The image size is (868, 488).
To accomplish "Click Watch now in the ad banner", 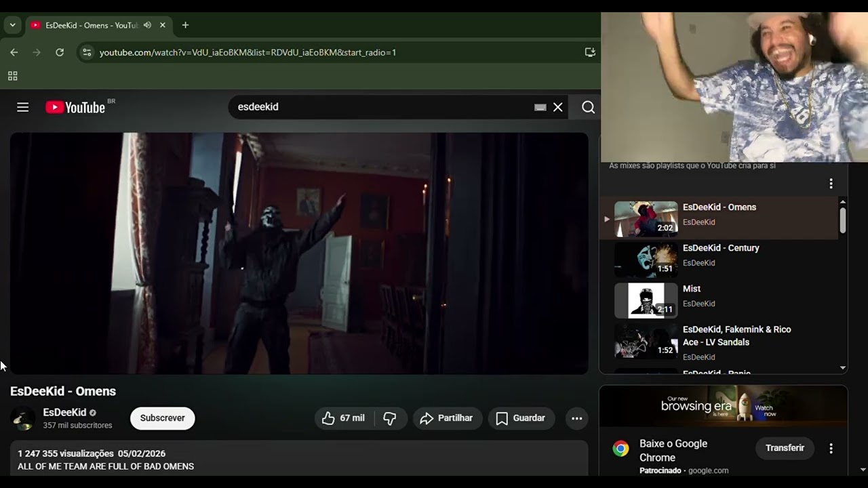I will (x=765, y=411).
